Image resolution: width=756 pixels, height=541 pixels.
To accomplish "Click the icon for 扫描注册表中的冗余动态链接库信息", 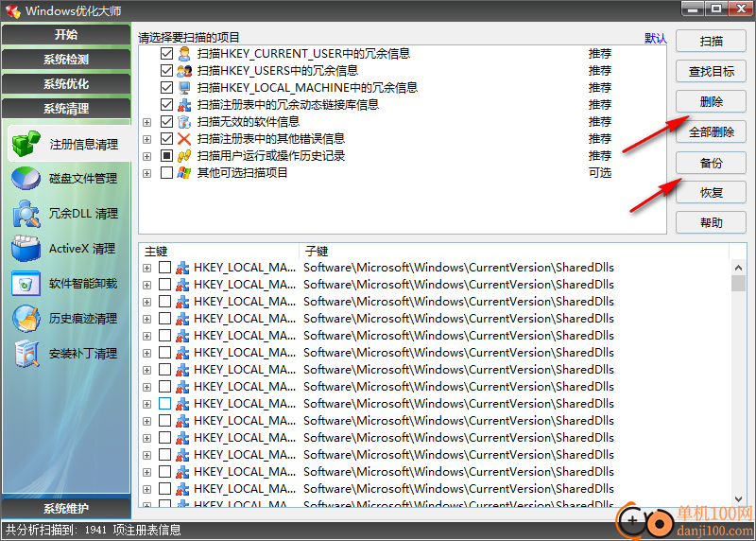I will tap(184, 105).
